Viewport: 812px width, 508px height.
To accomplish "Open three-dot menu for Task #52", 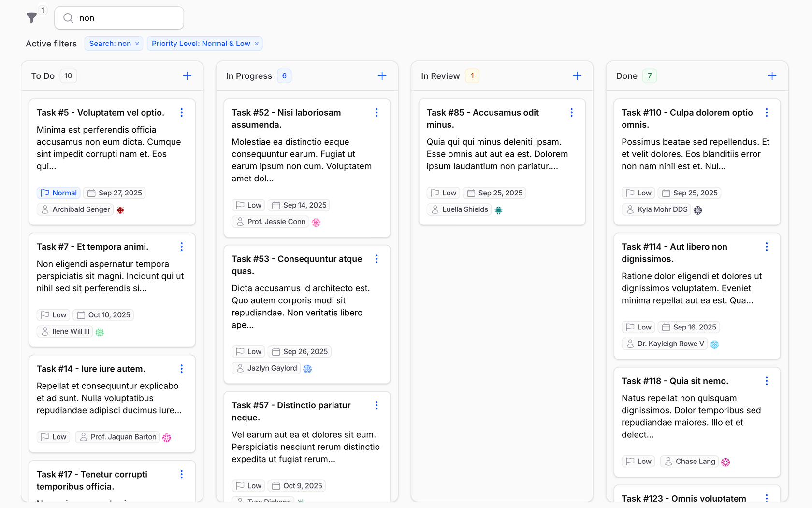I will tap(377, 113).
